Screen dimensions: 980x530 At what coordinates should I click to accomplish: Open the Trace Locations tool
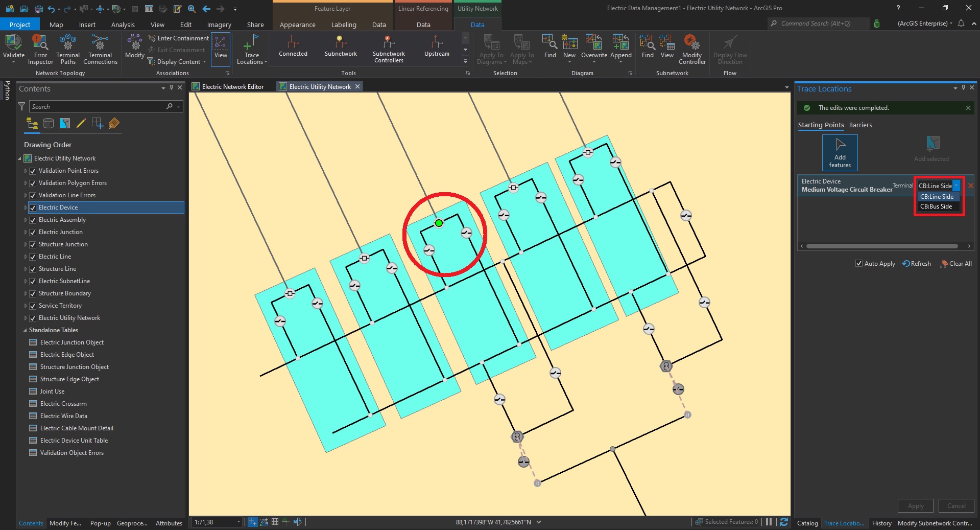(x=252, y=49)
